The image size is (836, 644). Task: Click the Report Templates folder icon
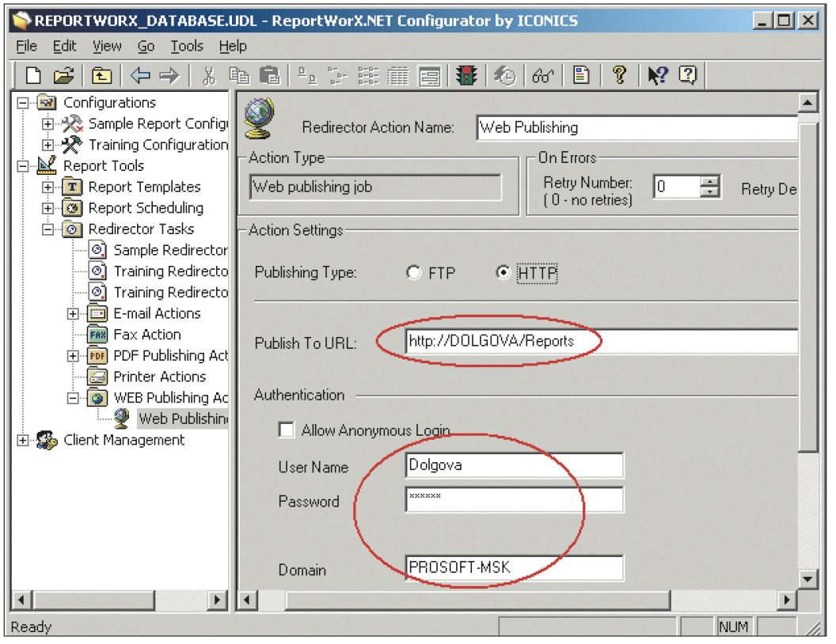point(73,187)
